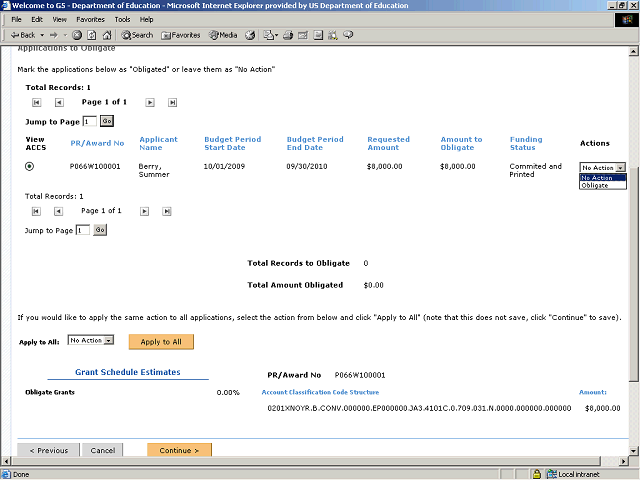Sort by PR/Award No column header

[97, 143]
